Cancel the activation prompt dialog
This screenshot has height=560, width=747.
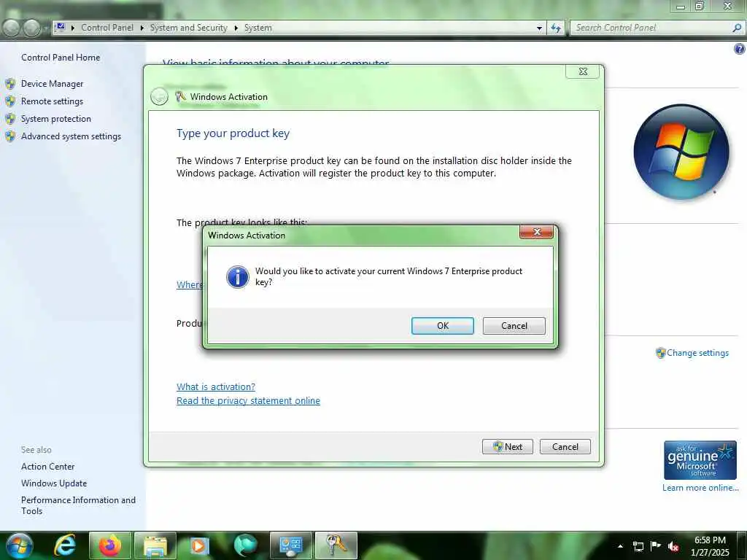click(514, 326)
